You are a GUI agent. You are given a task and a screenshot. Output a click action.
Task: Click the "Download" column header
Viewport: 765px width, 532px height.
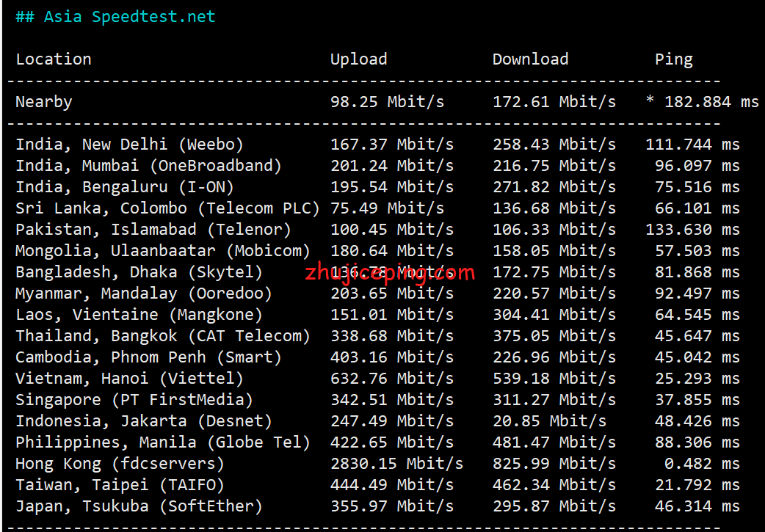point(530,59)
